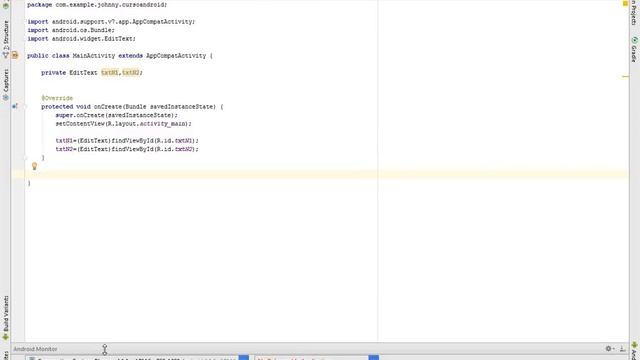640x360 pixels.
Task: Click yellow warning indicator at editor top-right
Action: (625, 4)
